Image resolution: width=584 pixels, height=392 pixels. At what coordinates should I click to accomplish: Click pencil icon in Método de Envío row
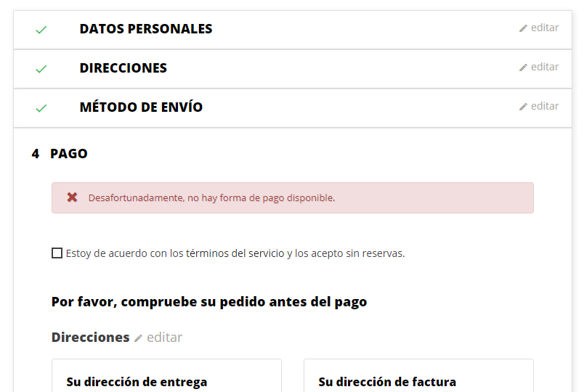pos(523,107)
